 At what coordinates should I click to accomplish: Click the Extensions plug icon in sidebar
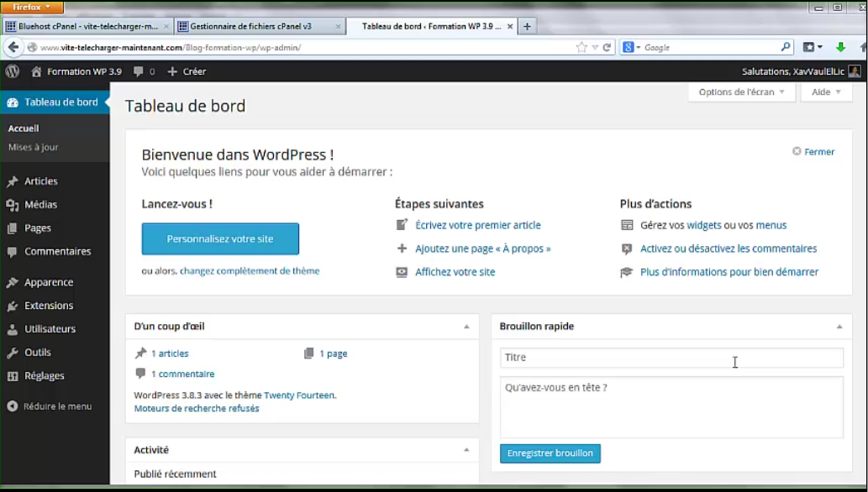[12, 306]
